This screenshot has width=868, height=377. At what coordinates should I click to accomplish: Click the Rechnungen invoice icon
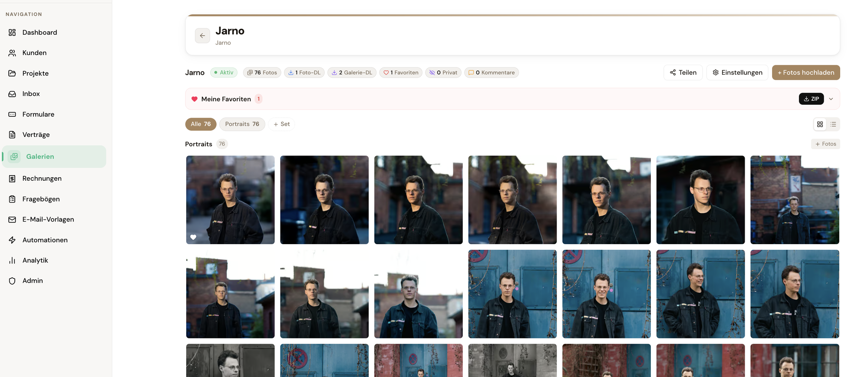click(x=12, y=179)
